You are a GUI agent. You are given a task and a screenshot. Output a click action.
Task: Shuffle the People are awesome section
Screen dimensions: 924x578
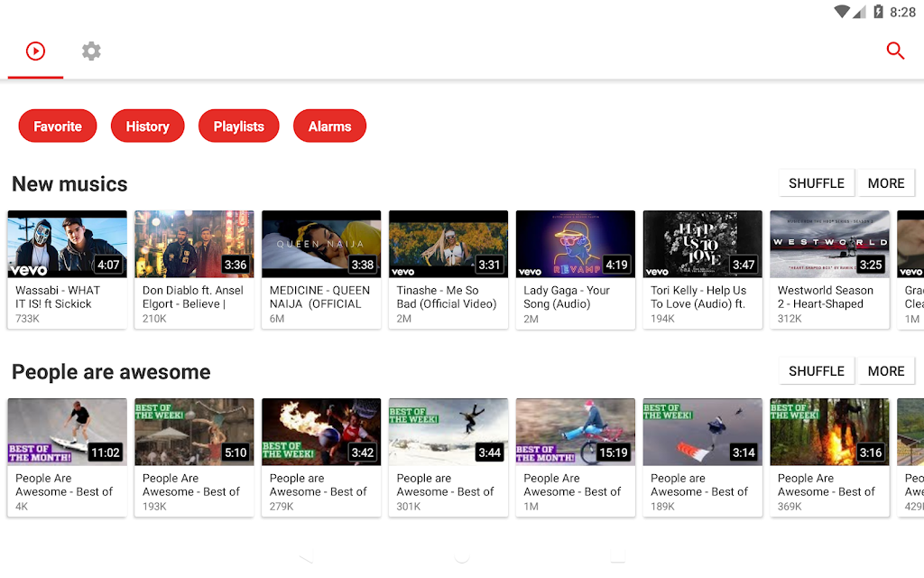click(x=817, y=371)
